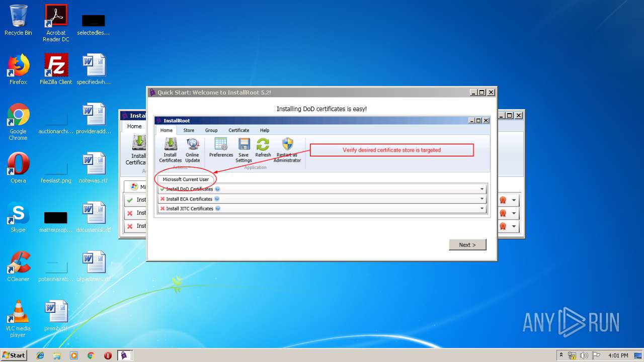Open Google Chrome desktop shortcut
This screenshot has height=362, width=644.
(18, 122)
